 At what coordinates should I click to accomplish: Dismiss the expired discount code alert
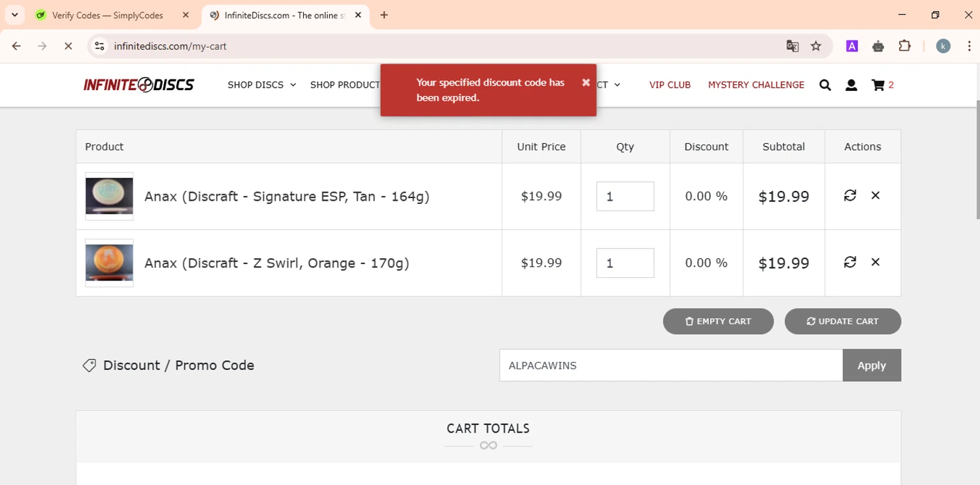pos(586,82)
